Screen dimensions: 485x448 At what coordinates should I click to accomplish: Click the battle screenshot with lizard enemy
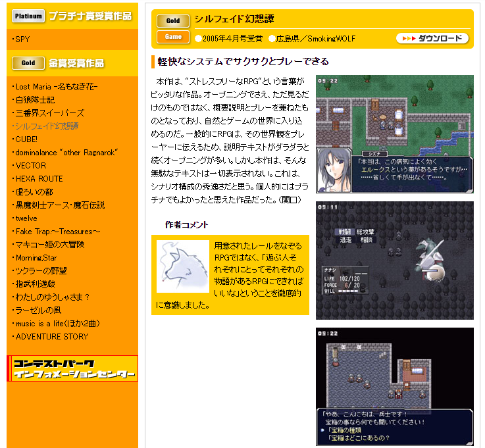pyautogui.click(x=395, y=261)
